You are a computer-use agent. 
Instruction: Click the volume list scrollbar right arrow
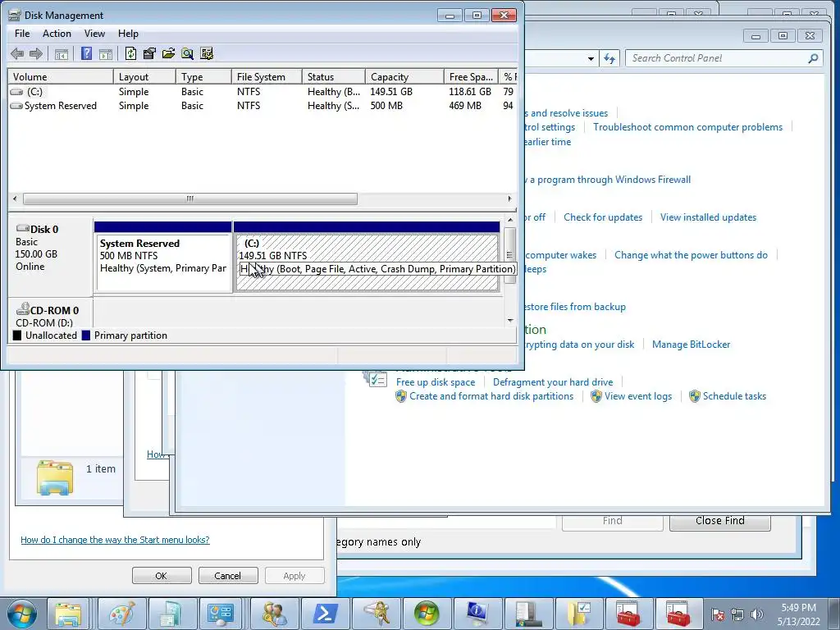coord(509,199)
